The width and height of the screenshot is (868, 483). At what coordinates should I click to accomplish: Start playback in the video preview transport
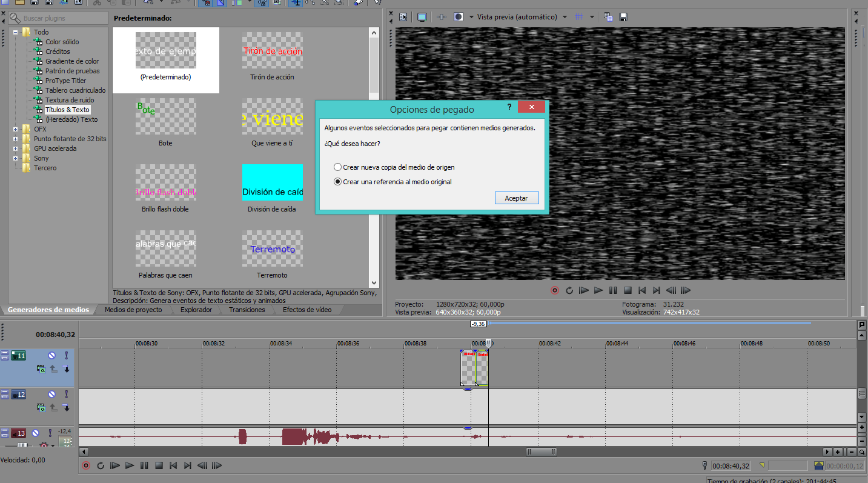(598, 290)
